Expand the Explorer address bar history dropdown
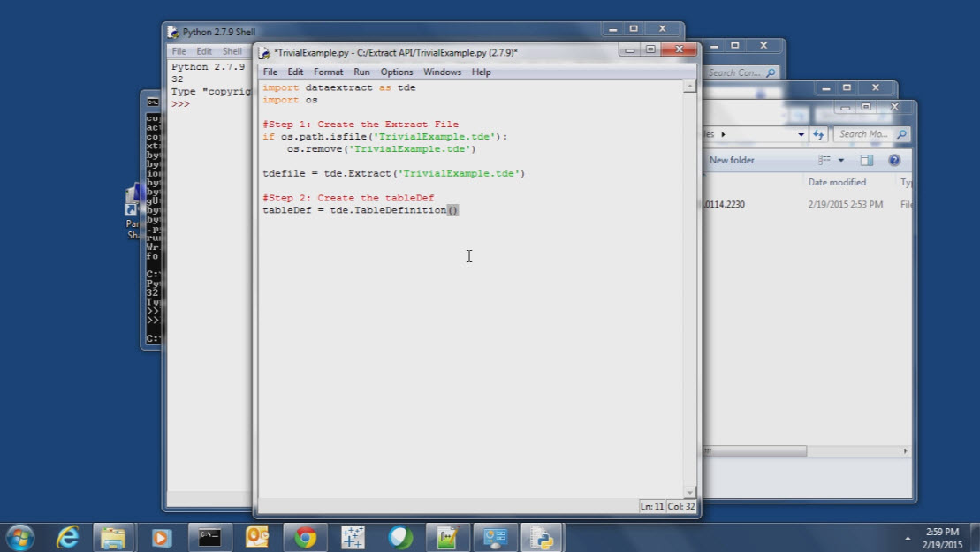This screenshot has height=552, width=980. click(x=801, y=134)
